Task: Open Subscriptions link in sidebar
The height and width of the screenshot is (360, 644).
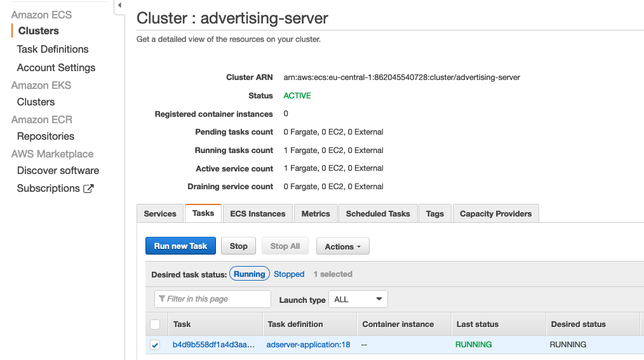Action: (48, 189)
